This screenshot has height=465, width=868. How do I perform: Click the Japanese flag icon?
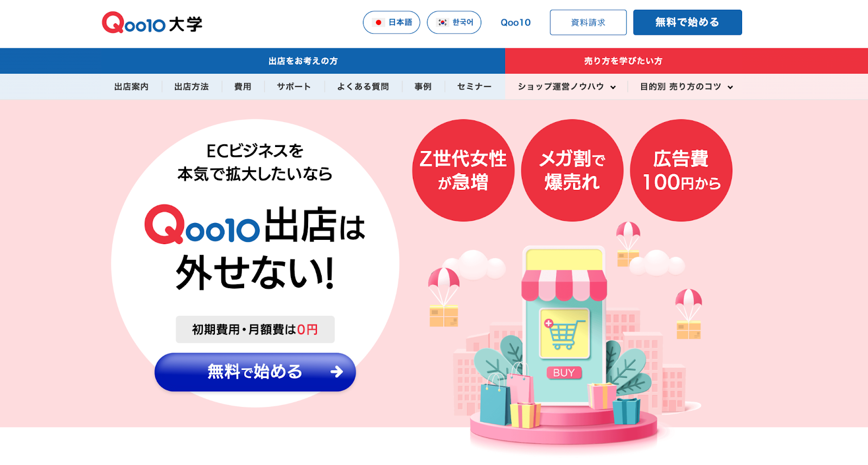click(379, 23)
